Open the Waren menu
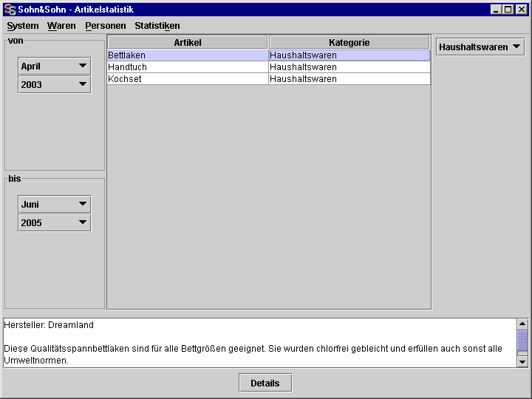The width and height of the screenshot is (532, 399). (x=61, y=26)
